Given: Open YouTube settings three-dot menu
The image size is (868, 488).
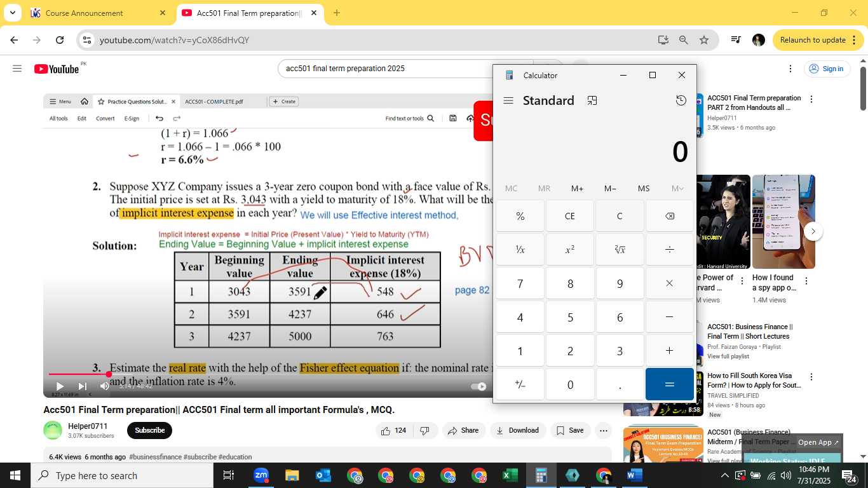Looking at the screenshot, I should [x=790, y=69].
